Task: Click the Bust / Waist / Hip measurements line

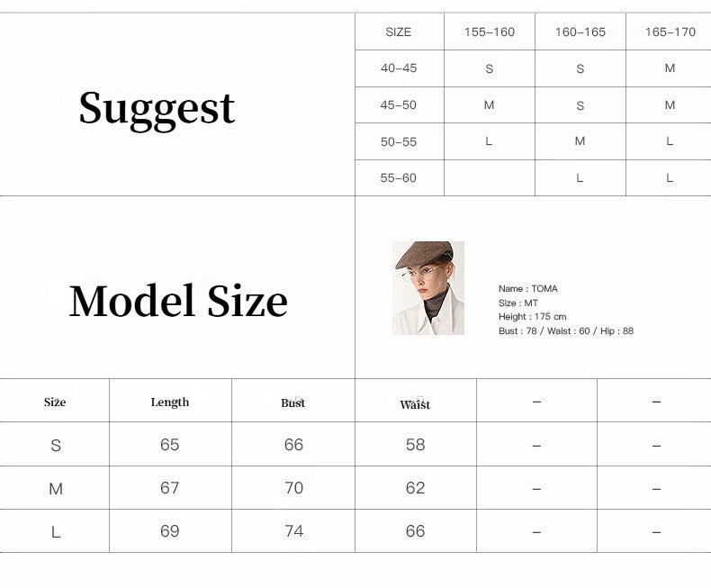Action: coord(566,331)
